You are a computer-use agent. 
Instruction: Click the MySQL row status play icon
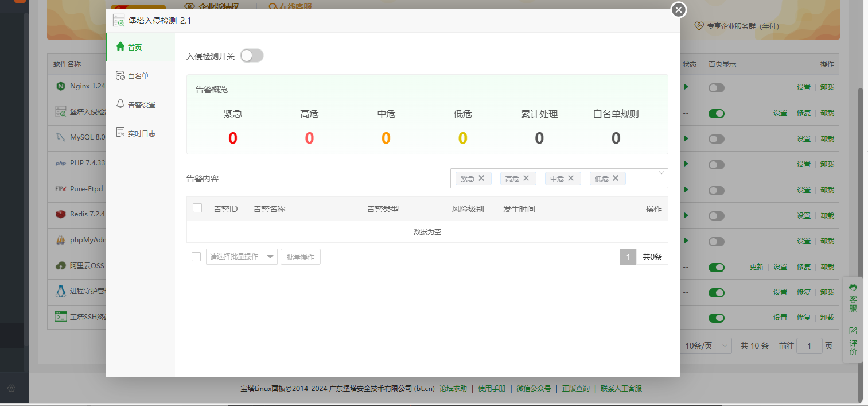click(686, 138)
